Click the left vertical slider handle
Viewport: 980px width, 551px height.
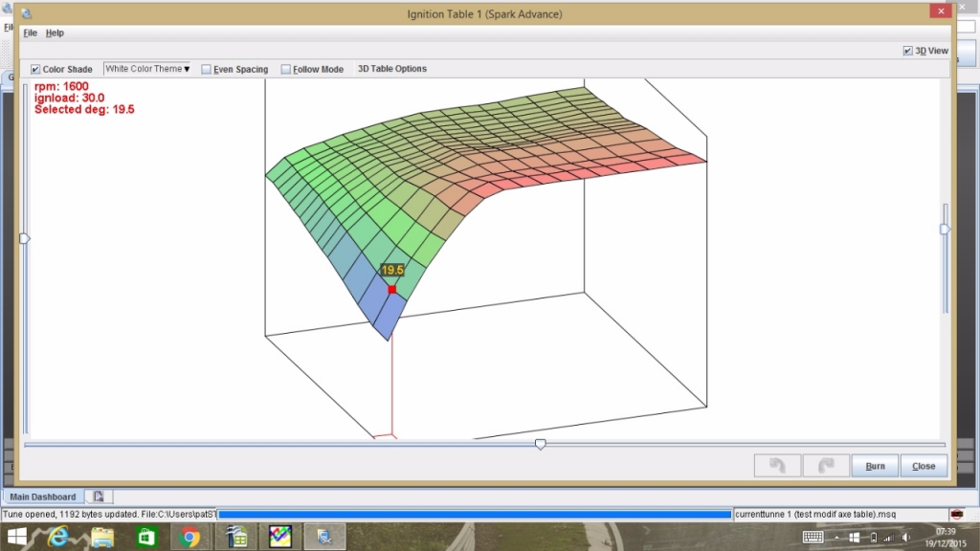(x=24, y=238)
